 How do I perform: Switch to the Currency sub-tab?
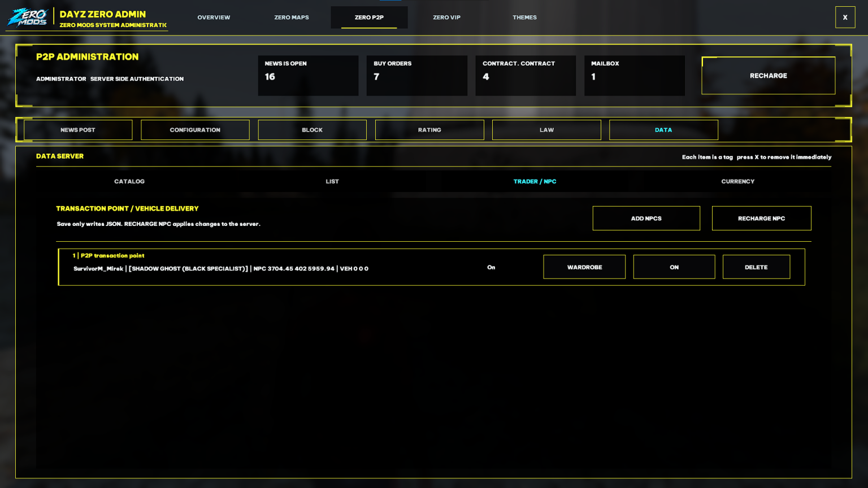(x=737, y=181)
